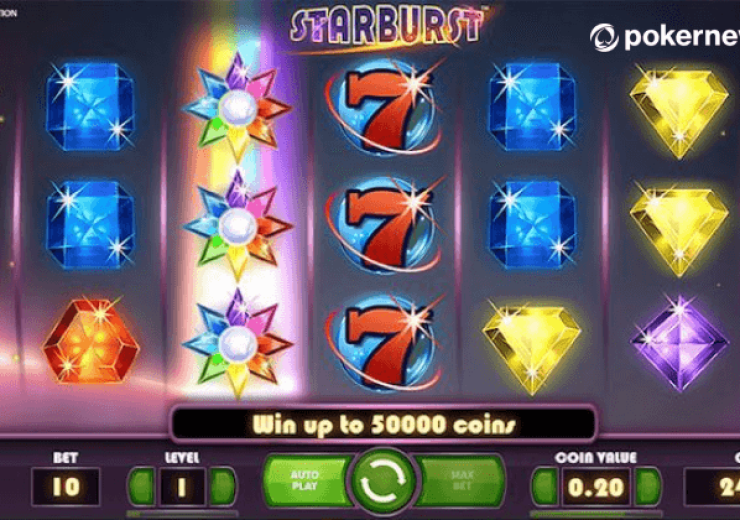Click the bottom Starburst wild star symbol

[x=237, y=344]
